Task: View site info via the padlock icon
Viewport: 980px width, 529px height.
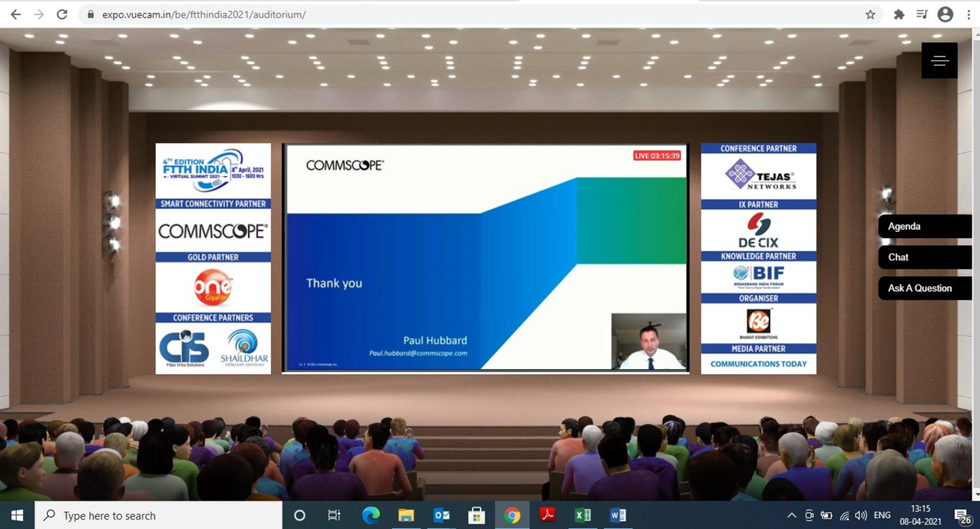Action: pos(91,14)
